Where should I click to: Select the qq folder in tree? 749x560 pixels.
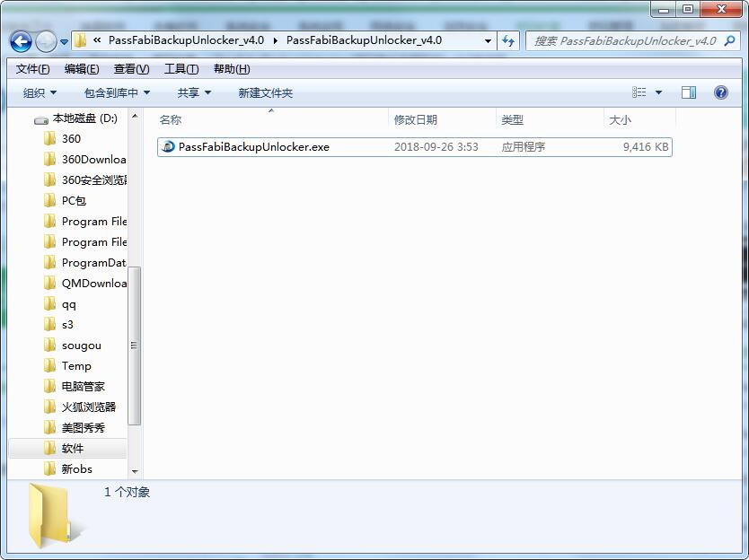(x=69, y=304)
